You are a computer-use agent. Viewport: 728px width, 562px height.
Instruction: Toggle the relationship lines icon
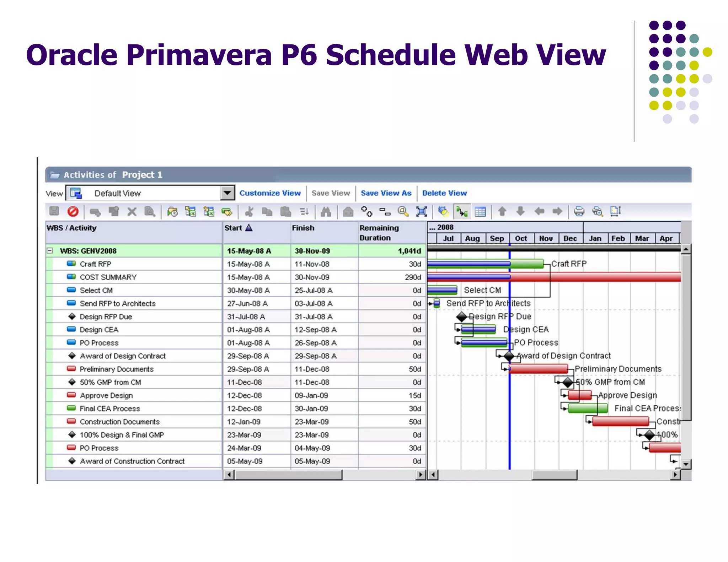coord(462,212)
